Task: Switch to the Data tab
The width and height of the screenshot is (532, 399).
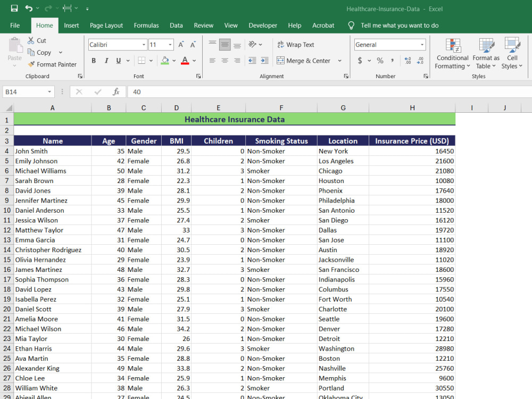Action: tap(176, 26)
